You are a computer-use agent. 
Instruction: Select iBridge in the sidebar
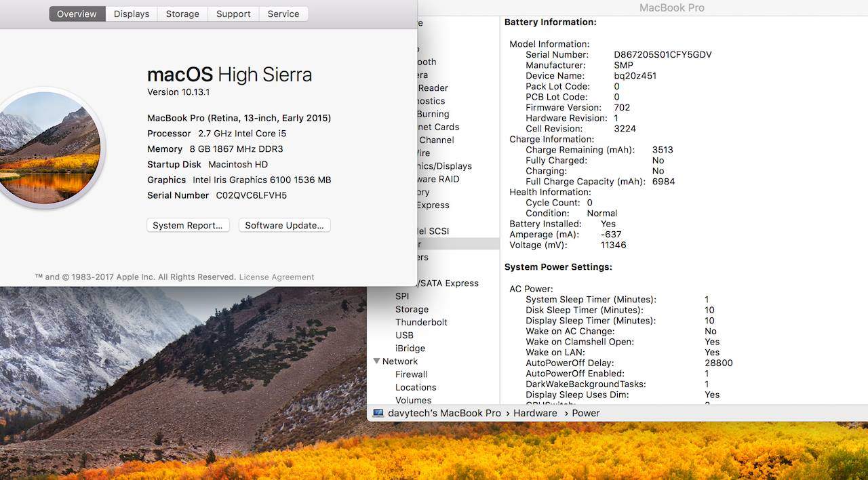point(410,348)
